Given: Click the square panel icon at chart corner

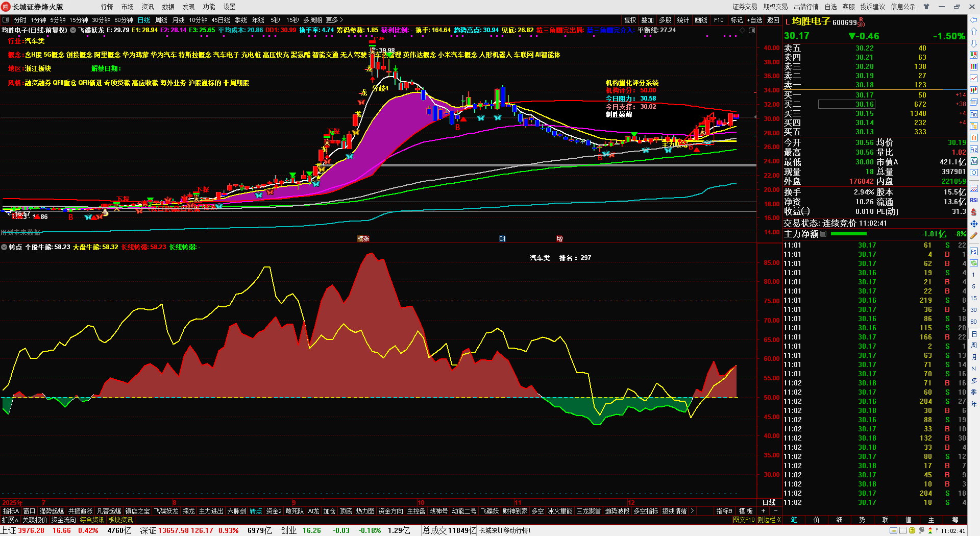Looking at the screenshot, I should (751, 31).
